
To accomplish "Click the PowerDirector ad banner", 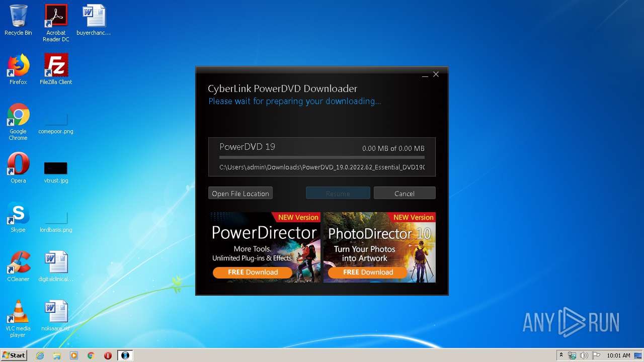I will pyautogui.click(x=264, y=247).
